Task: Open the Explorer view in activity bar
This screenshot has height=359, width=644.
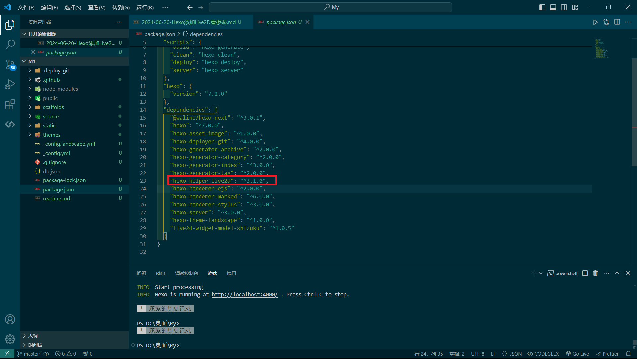Action: point(10,24)
